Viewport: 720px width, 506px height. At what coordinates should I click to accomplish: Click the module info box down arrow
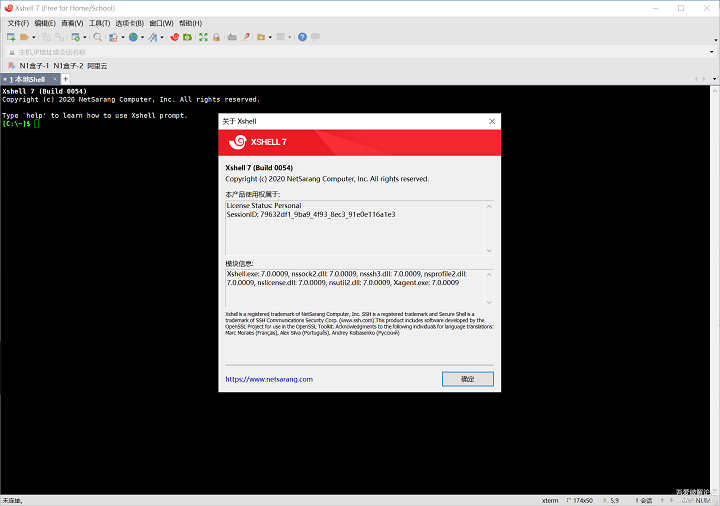(489, 302)
